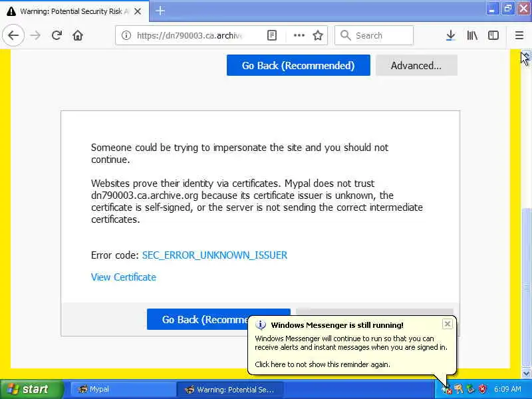This screenshot has height=399, width=532.
Task: Switch to Warning: Potential Se... taskbar item
Action: pyautogui.click(x=229, y=390)
